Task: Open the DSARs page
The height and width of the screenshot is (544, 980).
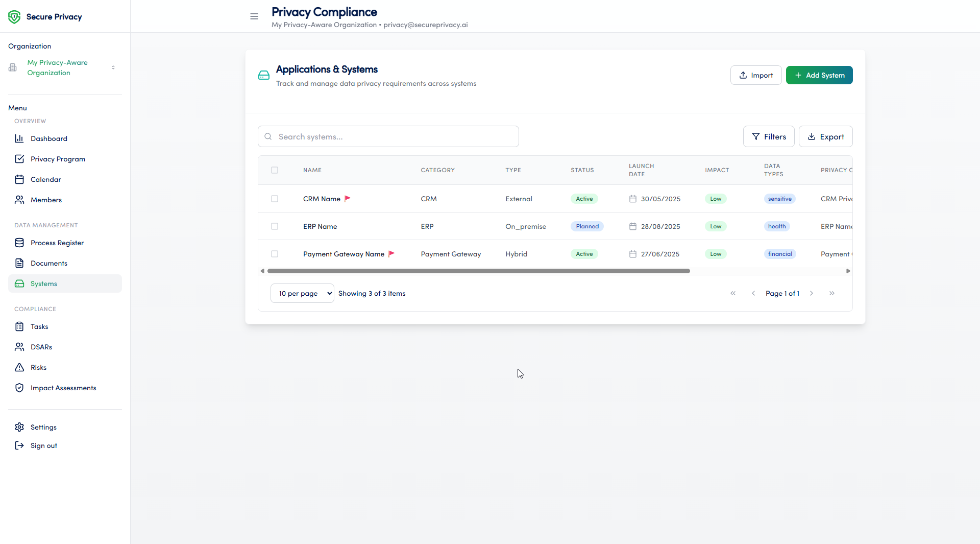Action: (41, 347)
